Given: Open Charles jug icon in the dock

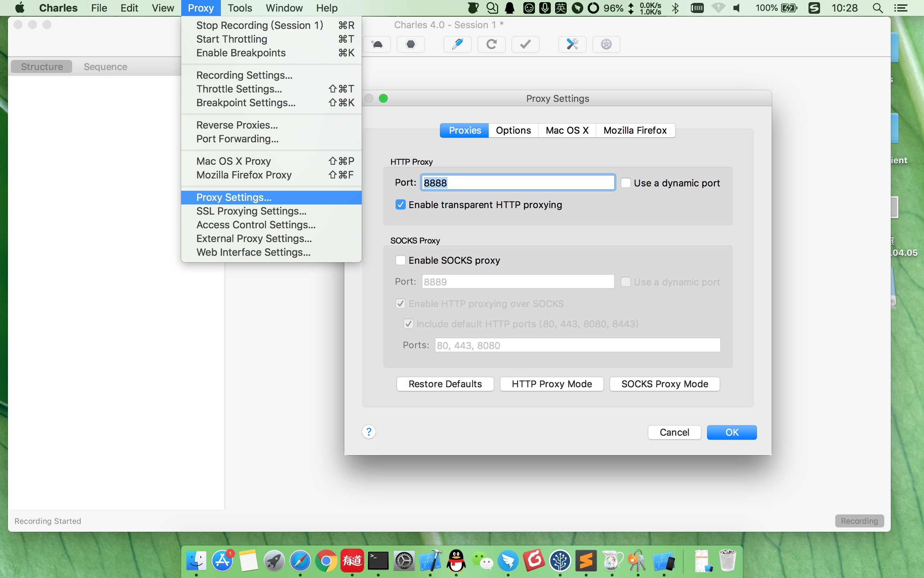Looking at the screenshot, I should (x=612, y=561).
